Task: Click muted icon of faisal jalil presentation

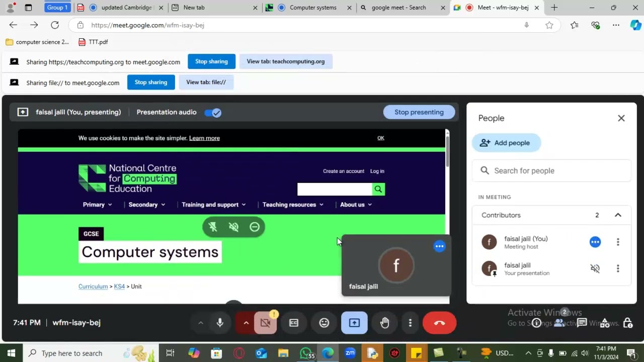Action: coord(595,268)
